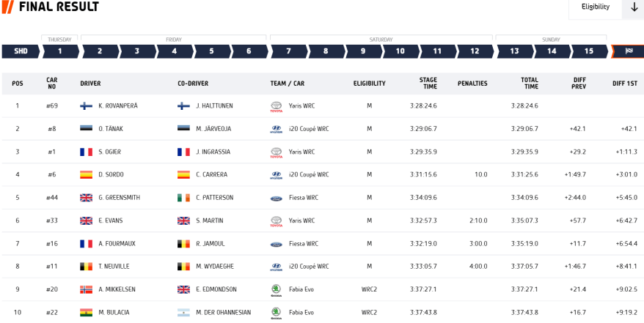Click driver name S. Ogier

[x=109, y=152]
